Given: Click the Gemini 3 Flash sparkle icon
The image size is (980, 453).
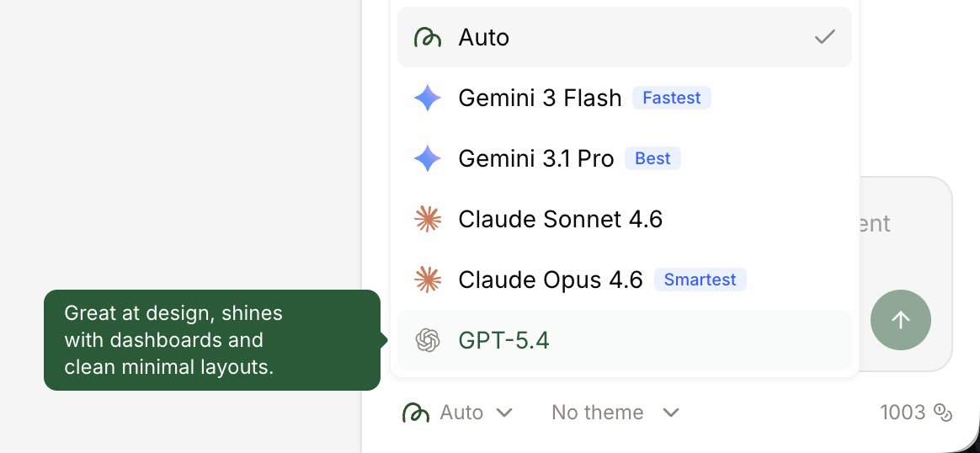Looking at the screenshot, I should pyautogui.click(x=428, y=99).
